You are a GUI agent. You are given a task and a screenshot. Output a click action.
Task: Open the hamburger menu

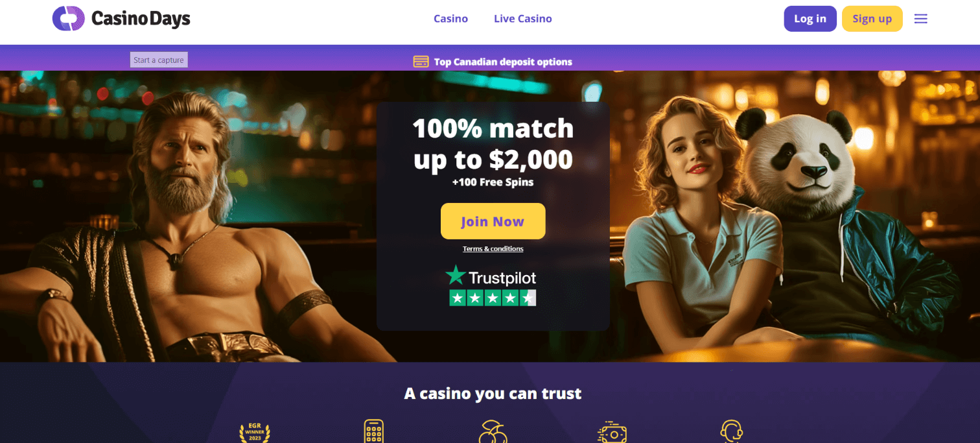coord(920,19)
